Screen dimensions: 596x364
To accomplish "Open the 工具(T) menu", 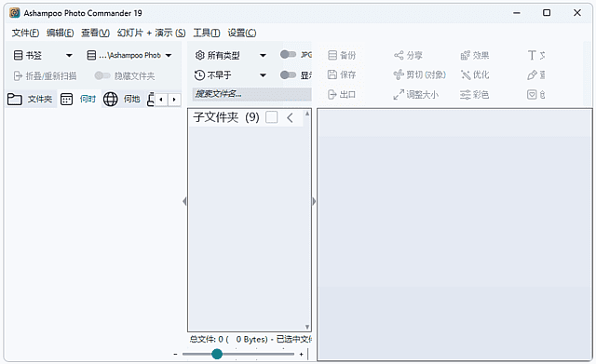I will coord(207,34).
